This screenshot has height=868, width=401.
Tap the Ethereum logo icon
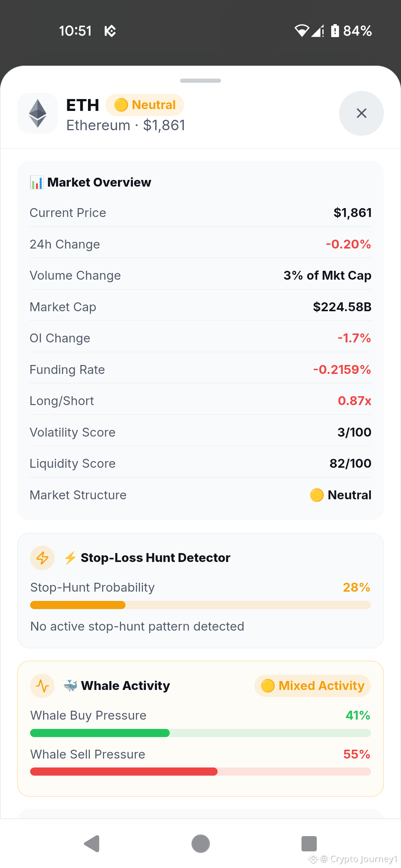coord(38,113)
